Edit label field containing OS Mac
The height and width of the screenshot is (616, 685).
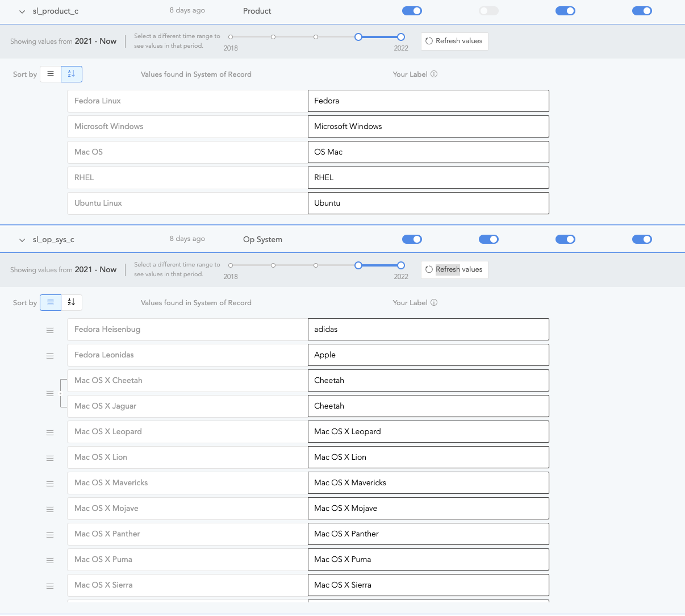coord(428,152)
